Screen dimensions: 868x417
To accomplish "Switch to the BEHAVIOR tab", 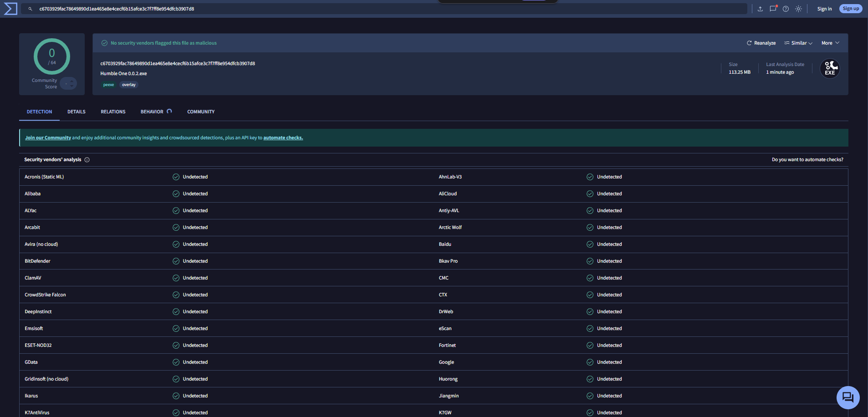I will (x=152, y=112).
